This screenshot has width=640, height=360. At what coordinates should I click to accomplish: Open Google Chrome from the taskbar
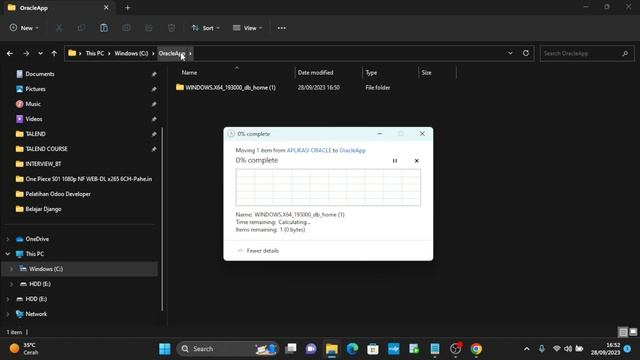click(476, 349)
